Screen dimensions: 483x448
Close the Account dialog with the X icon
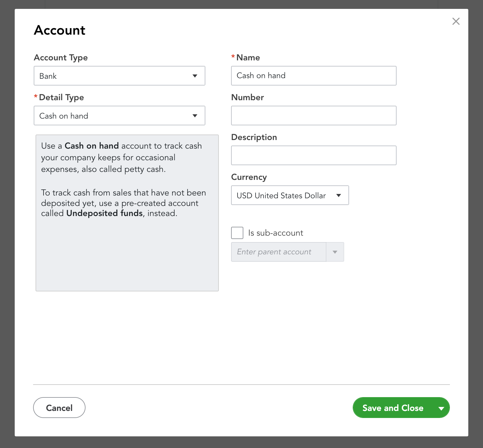tap(456, 21)
